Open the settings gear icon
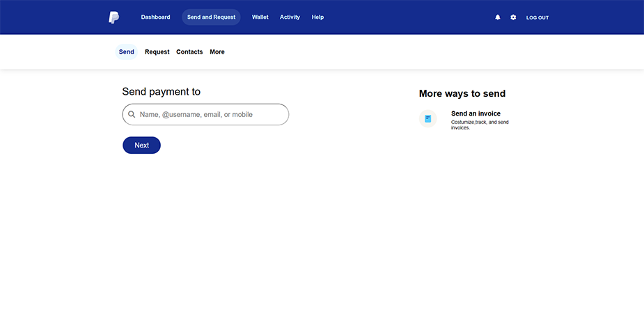This screenshot has width=644, height=332. coord(513,17)
